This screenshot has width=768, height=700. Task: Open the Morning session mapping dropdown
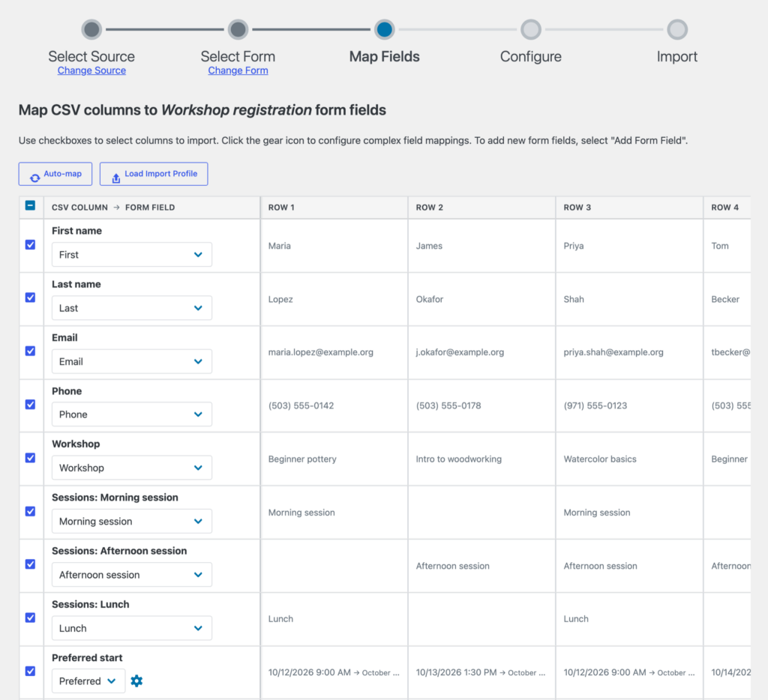click(132, 522)
